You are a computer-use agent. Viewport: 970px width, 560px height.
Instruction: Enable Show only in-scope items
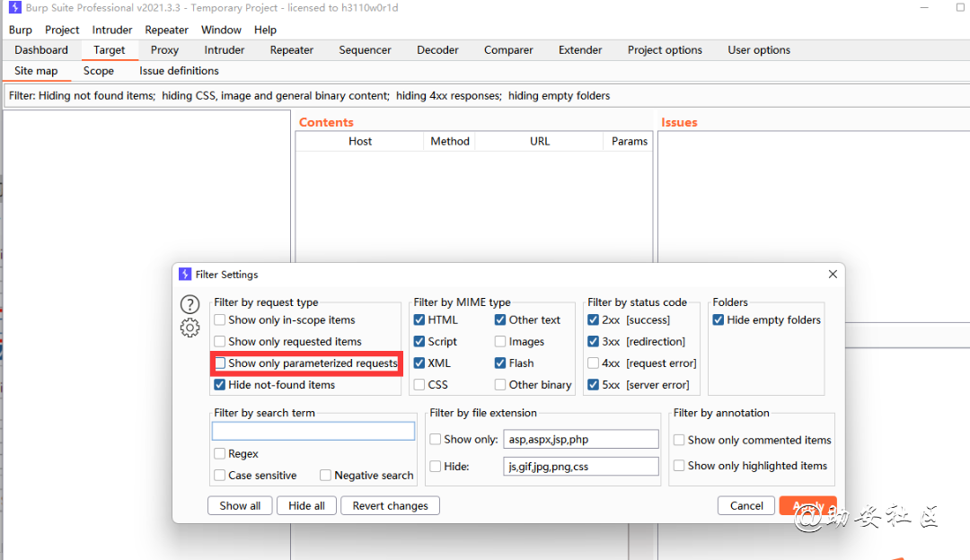pyautogui.click(x=220, y=319)
